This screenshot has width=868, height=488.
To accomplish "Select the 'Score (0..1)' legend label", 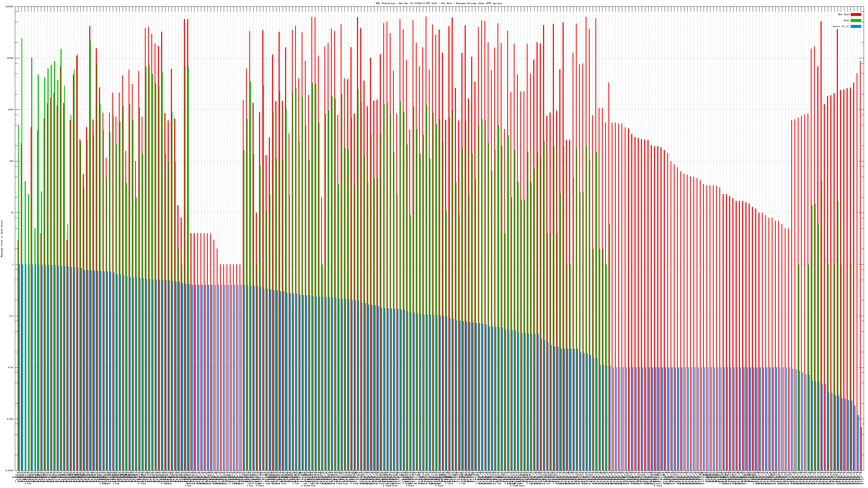I will [x=841, y=26].
